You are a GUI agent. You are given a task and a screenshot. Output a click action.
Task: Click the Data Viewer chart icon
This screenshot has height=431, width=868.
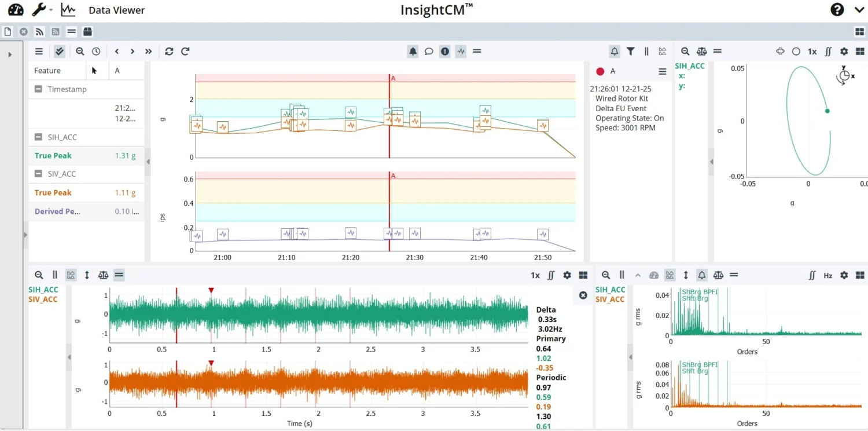68,10
